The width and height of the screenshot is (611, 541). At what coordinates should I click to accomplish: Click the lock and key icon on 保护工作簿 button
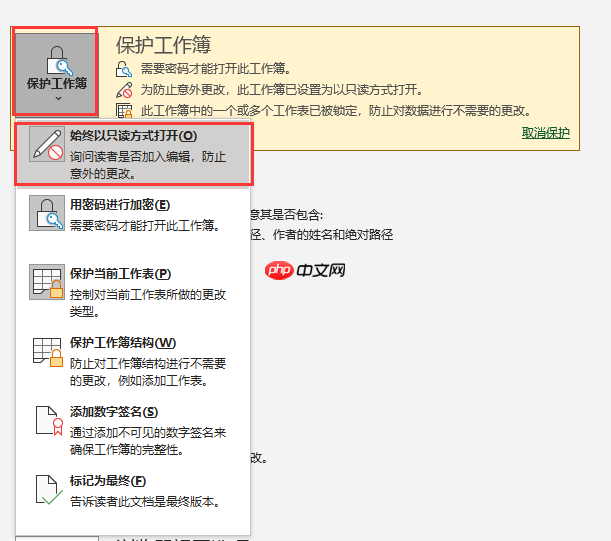(x=59, y=60)
